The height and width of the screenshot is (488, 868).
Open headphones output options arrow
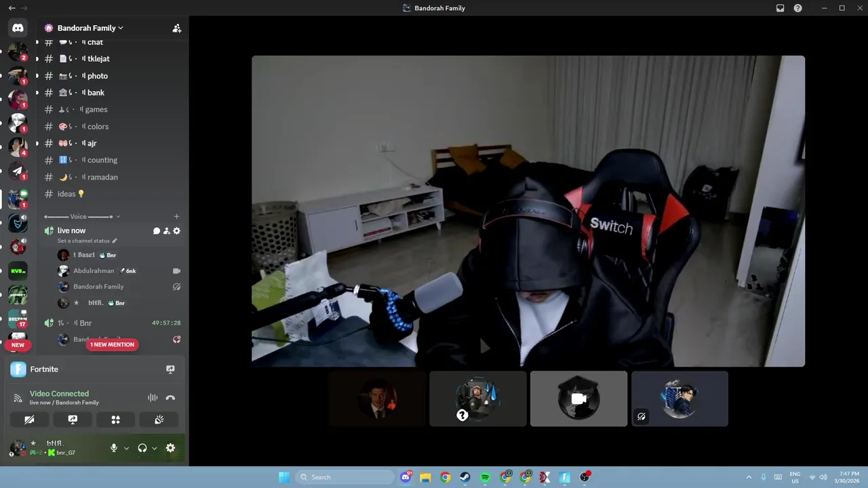click(155, 448)
